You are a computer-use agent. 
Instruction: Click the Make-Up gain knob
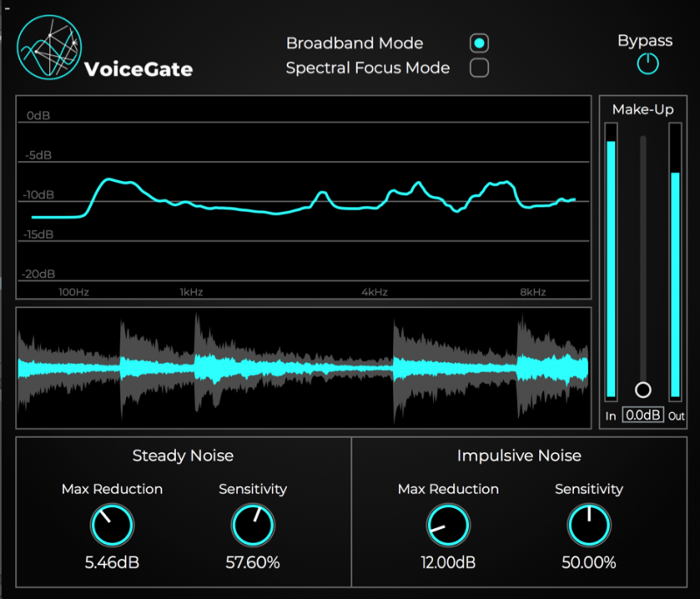tap(642, 387)
